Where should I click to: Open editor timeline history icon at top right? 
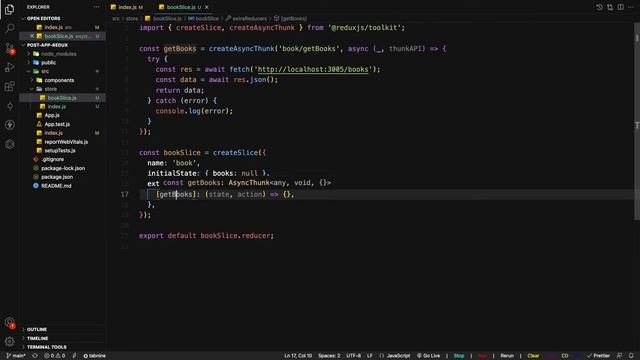coord(599,7)
